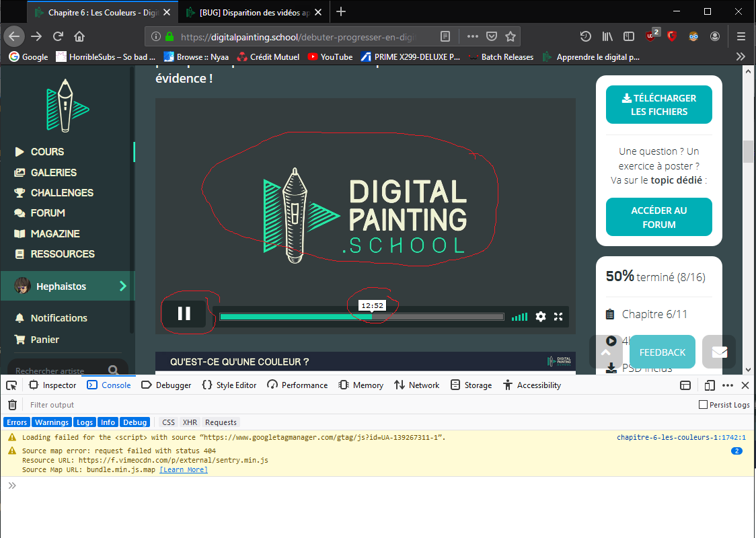
Task: Bookmark this page with star icon
Action: coord(511,36)
